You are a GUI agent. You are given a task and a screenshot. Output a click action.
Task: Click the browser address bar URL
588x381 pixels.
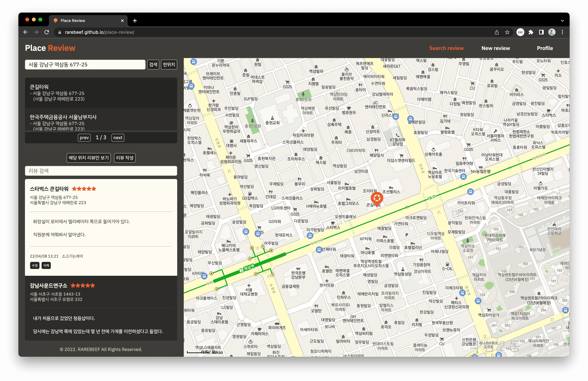(x=99, y=32)
